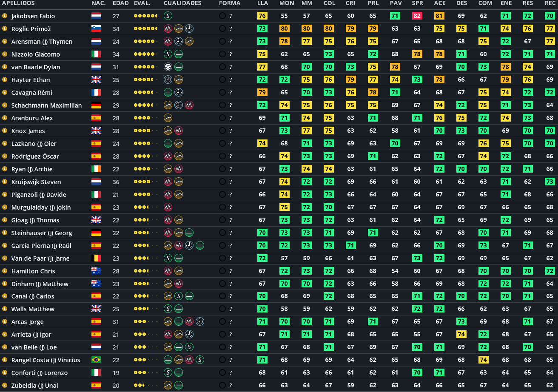Select rider Gloag (J) Thomas
This screenshot has width=558, height=392.
point(35,220)
